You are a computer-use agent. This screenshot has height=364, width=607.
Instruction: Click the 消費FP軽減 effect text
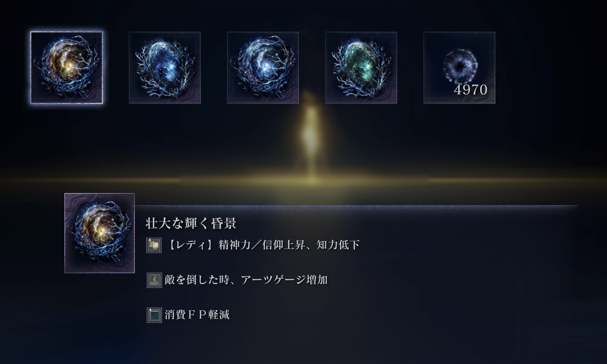197,315
